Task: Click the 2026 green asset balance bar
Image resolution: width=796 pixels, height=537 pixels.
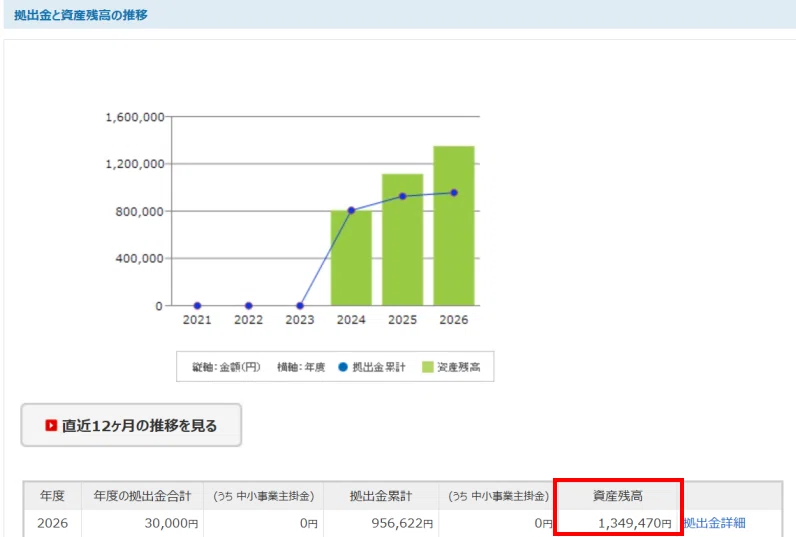Action: (x=454, y=226)
